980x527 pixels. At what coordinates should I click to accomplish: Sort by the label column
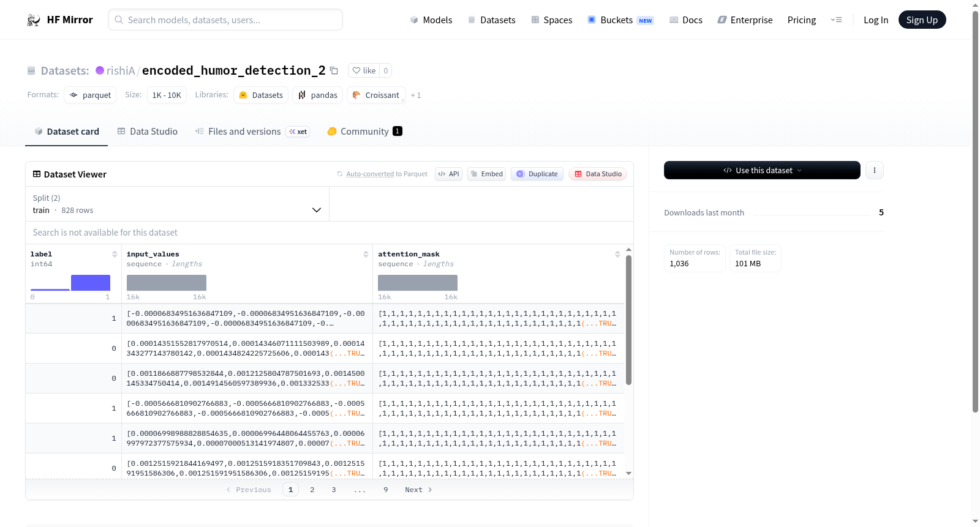pyautogui.click(x=115, y=254)
